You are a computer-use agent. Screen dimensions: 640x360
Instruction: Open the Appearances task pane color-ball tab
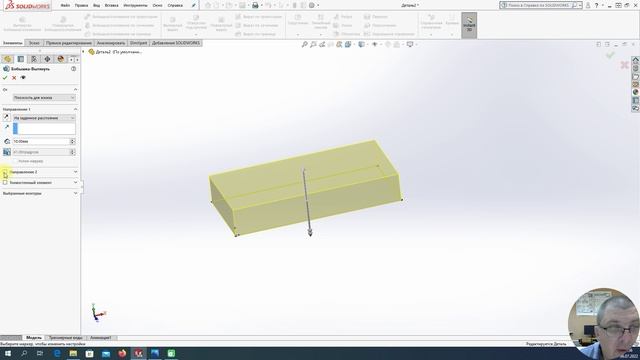pos(636,92)
